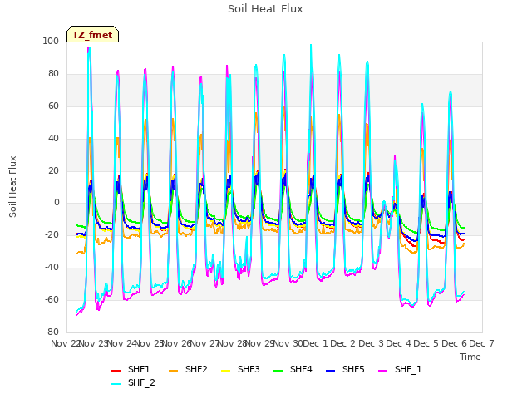Select the SHF_2 legend label

click(x=141, y=382)
